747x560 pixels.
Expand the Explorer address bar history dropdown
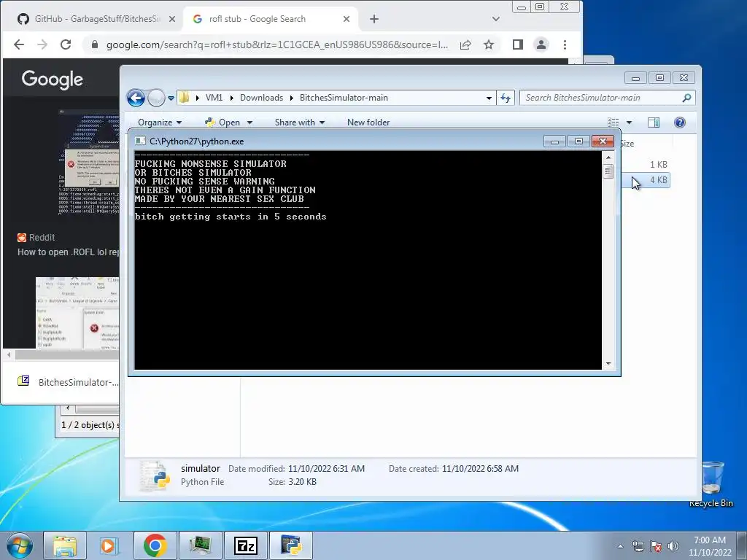(489, 98)
